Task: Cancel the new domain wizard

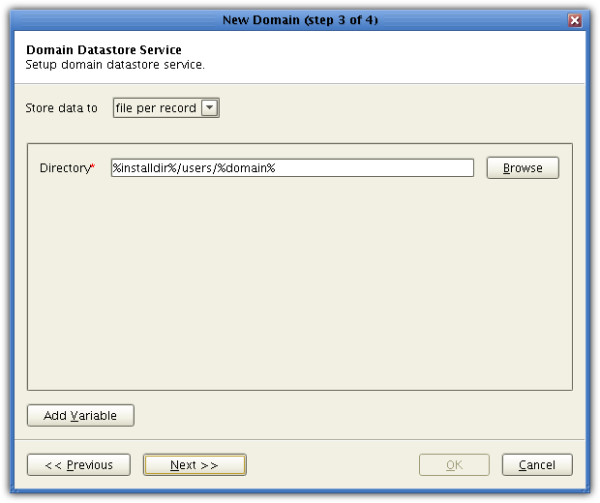Action: pyautogui.click(x=537, y=465)
